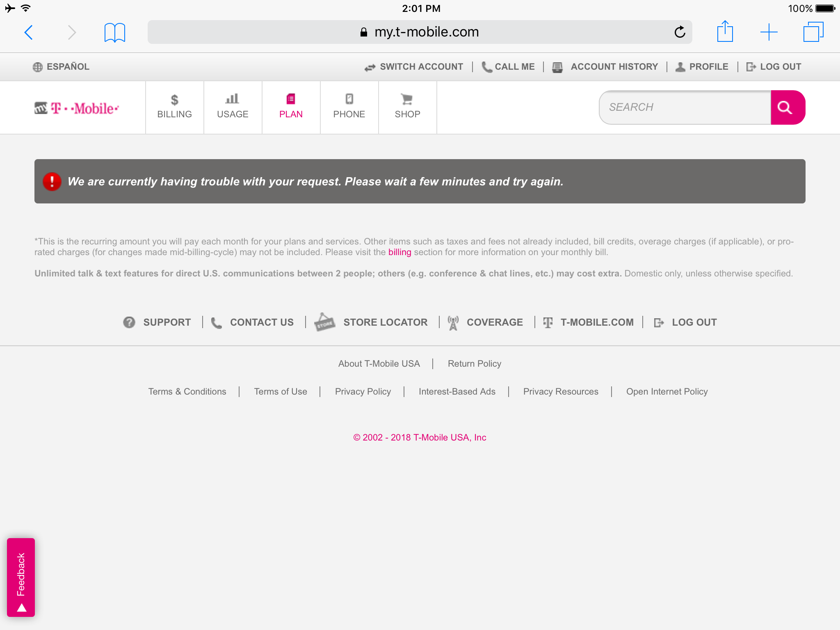This screenshot has width=840, height=630.
Task: Click the Contact Us phone icon
Action: (x=216, y=323)
